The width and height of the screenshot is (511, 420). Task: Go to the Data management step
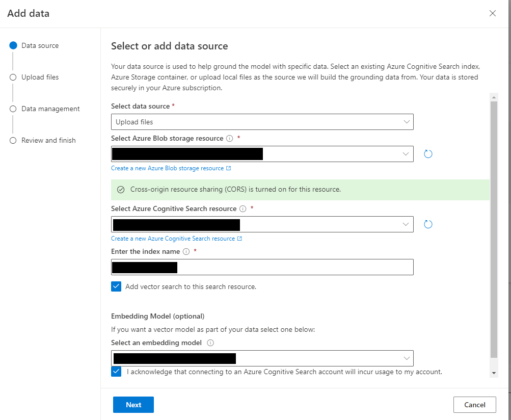tap(50, 109)
